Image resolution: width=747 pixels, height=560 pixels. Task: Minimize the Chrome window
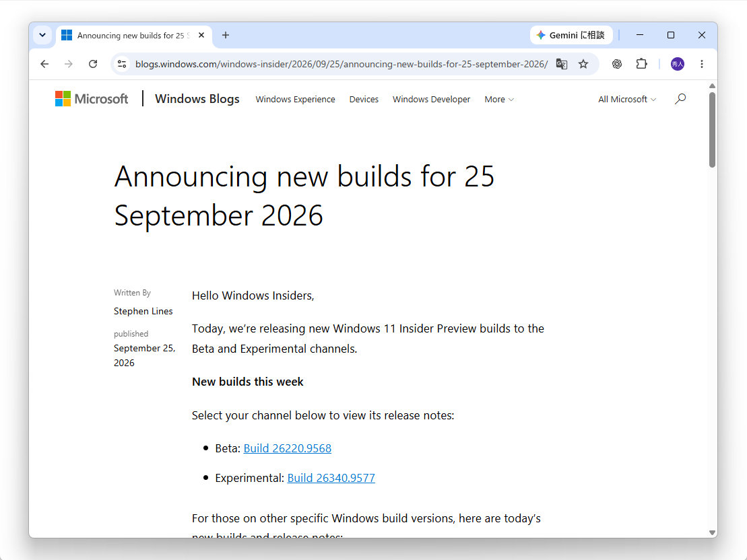(640, 35)
